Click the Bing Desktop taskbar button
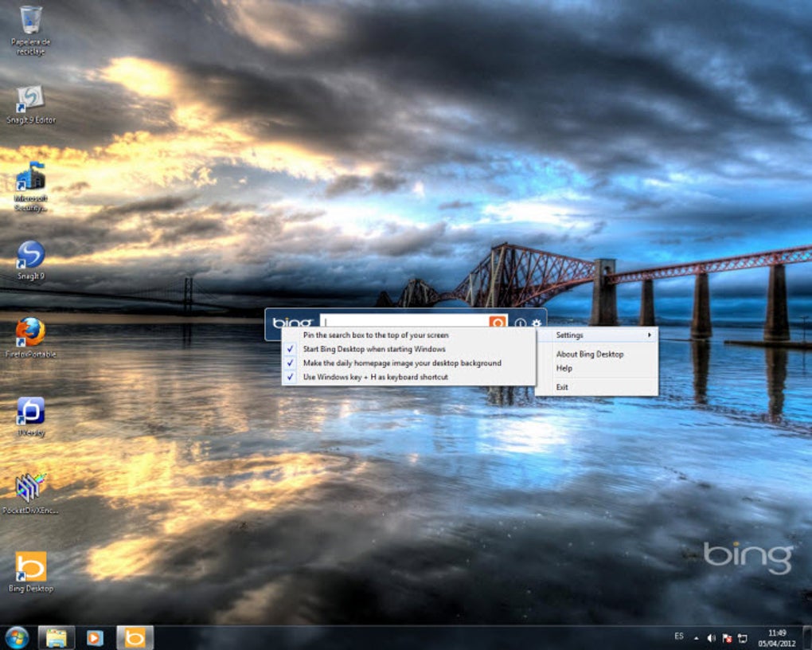Viewport: 812px width, 650px height. point(135,637)
